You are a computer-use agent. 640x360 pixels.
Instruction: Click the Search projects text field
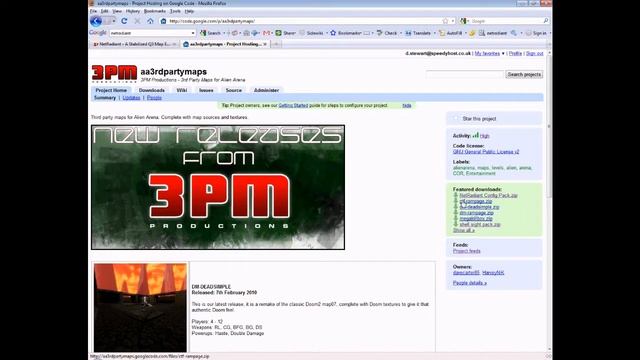(x=464, y=74)
